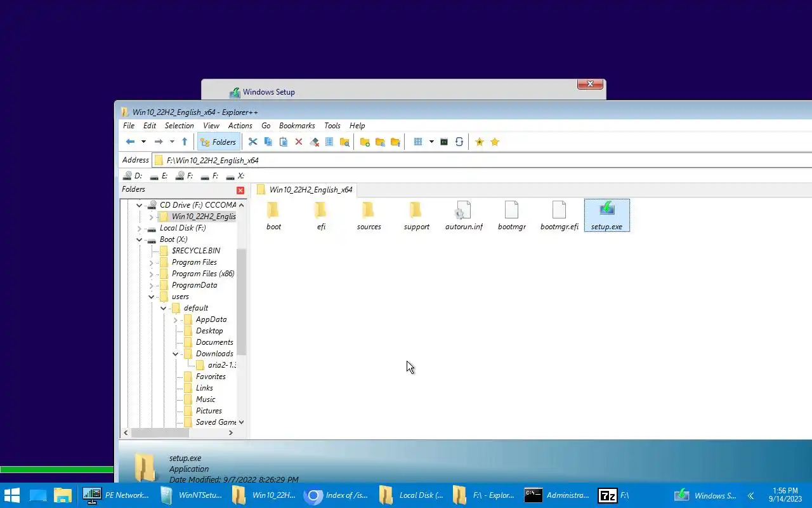Toggle the Folders pane button
Screen dimensions: 812x508
tap(218, 142)
